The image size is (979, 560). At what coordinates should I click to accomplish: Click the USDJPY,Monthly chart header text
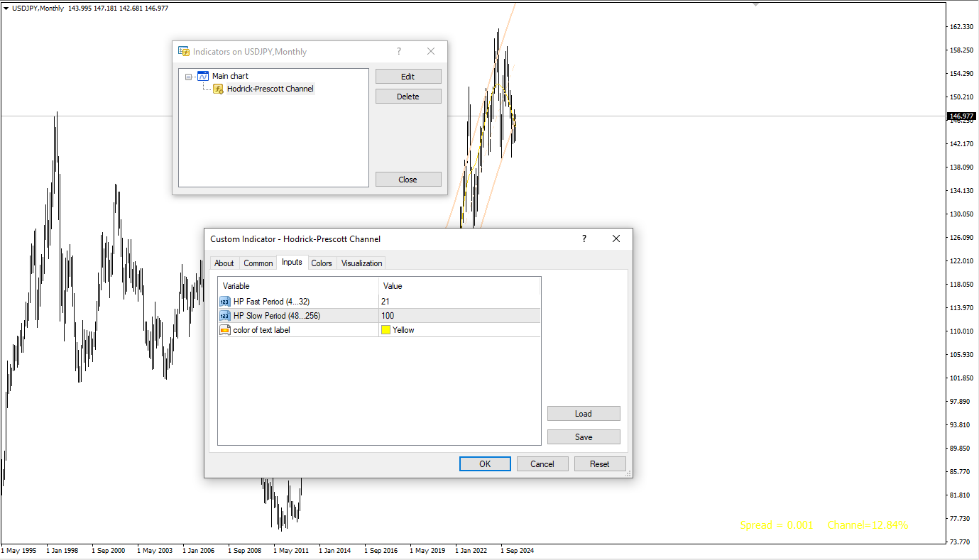tap(37, 8)
